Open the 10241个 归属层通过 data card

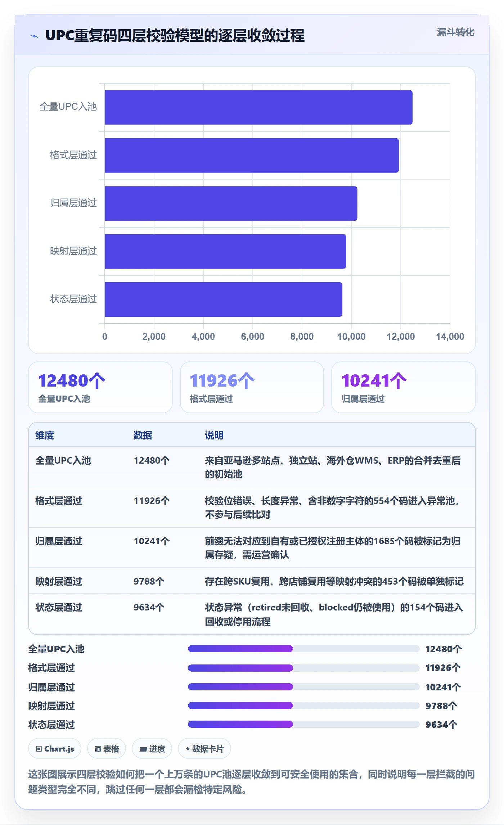coord(404,387)
